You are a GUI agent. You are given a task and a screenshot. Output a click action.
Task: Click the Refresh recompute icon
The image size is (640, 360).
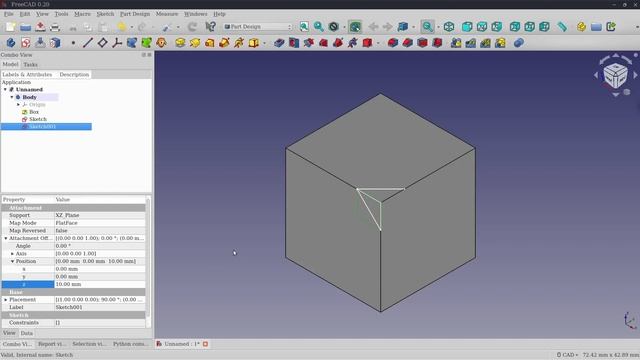click(192, 27)
